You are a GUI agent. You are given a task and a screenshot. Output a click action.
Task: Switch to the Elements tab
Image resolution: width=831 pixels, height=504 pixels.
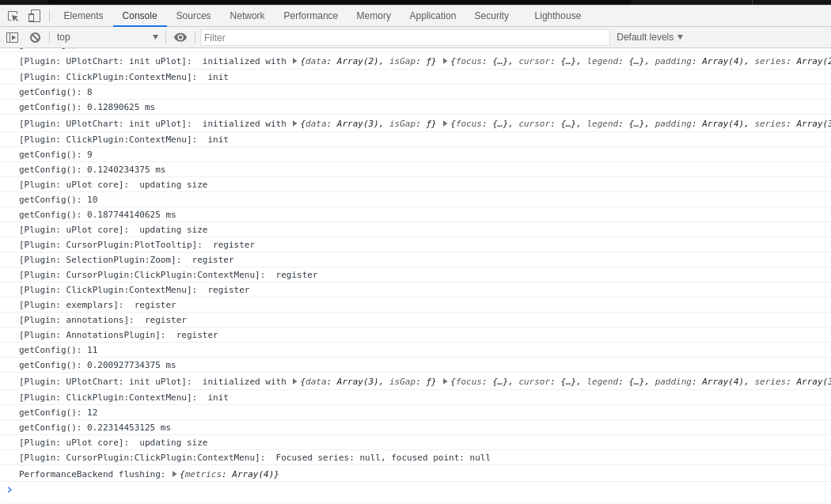click(x=83, y=16)
